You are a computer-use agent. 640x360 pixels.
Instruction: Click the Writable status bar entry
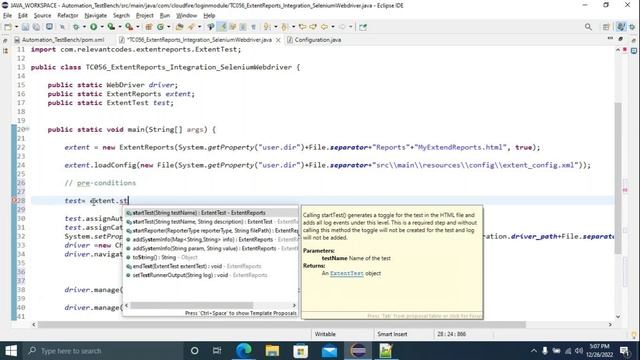coord(325,334)
